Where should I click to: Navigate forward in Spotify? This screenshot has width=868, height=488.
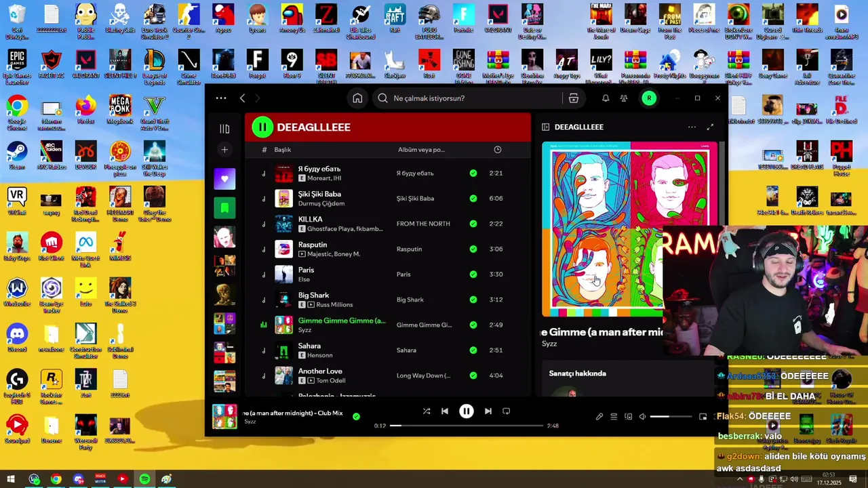pyautogui.click(x=258, y=98)
